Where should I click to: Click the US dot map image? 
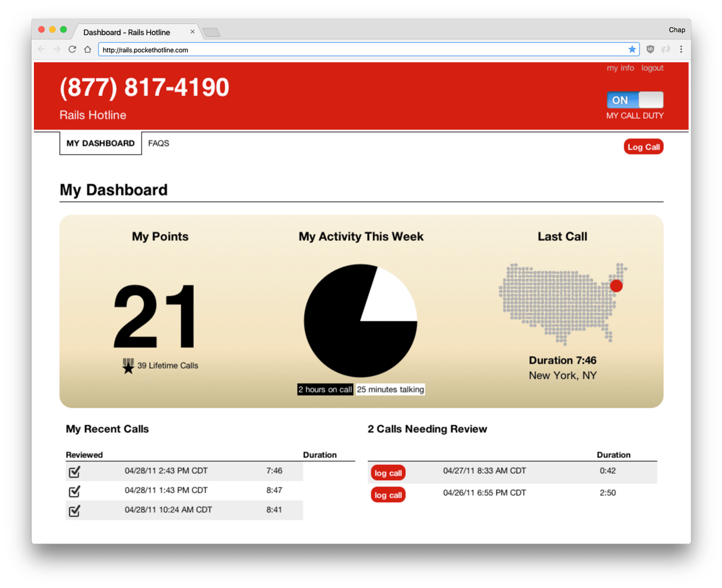pyautogui.click(x=562, y=304)
